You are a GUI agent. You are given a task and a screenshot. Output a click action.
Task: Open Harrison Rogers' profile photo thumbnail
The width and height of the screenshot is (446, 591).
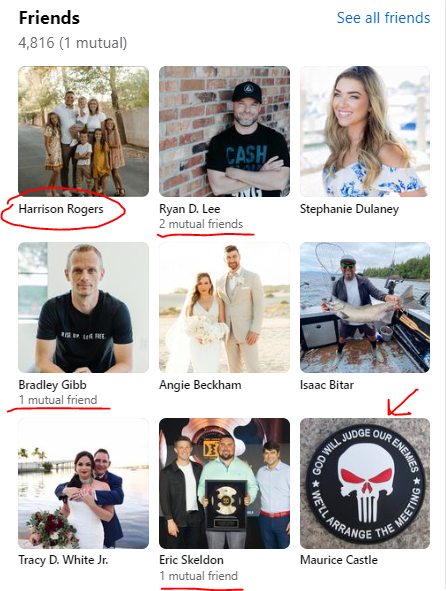click(x=83, y=131)
